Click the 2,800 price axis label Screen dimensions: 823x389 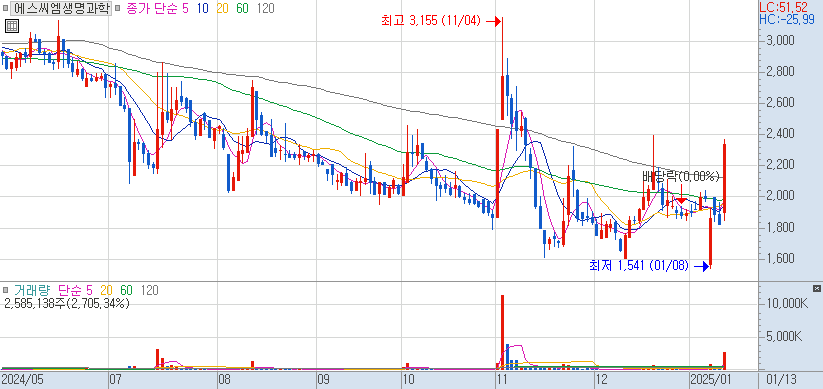[779, 72]
